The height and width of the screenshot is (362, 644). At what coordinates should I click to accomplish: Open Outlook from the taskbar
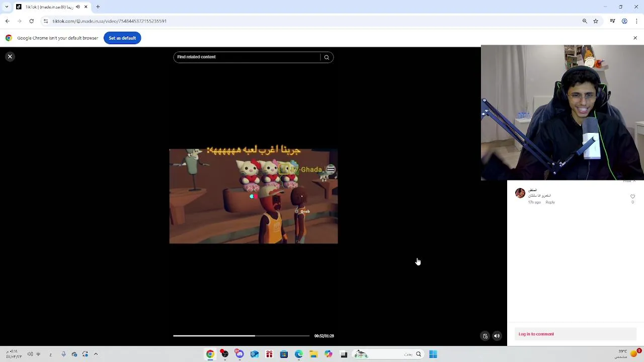[255, 354]
